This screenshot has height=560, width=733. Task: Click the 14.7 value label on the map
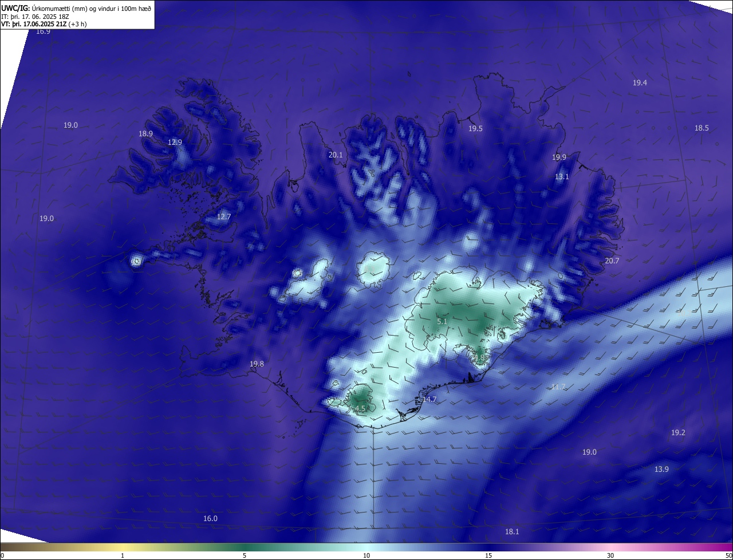[429, 400]
